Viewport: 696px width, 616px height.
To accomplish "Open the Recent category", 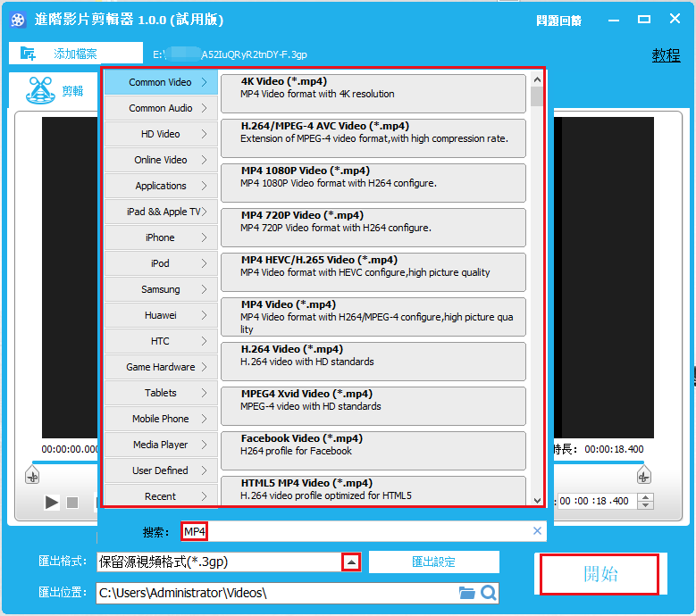I will (x=161, y=495).
